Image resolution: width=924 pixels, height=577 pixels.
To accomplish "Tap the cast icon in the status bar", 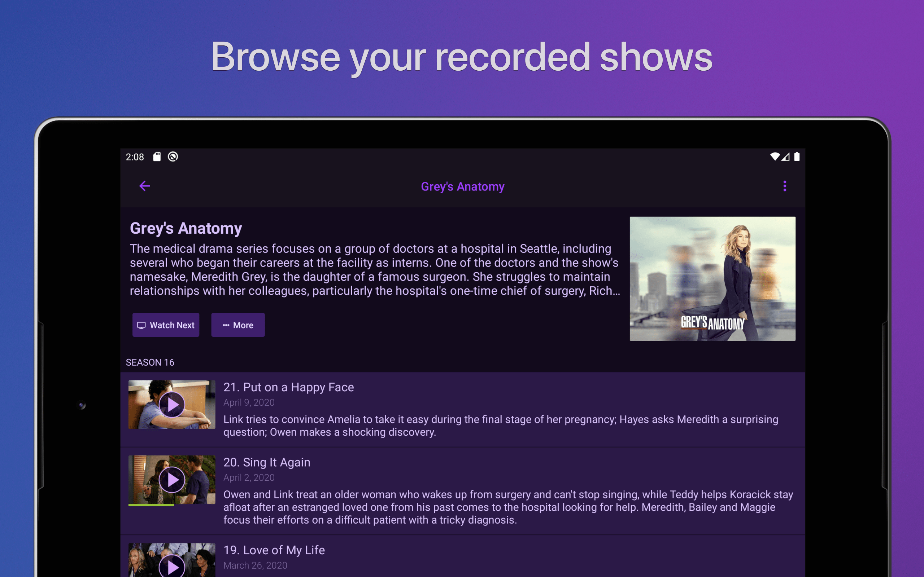I will point(173,157).
